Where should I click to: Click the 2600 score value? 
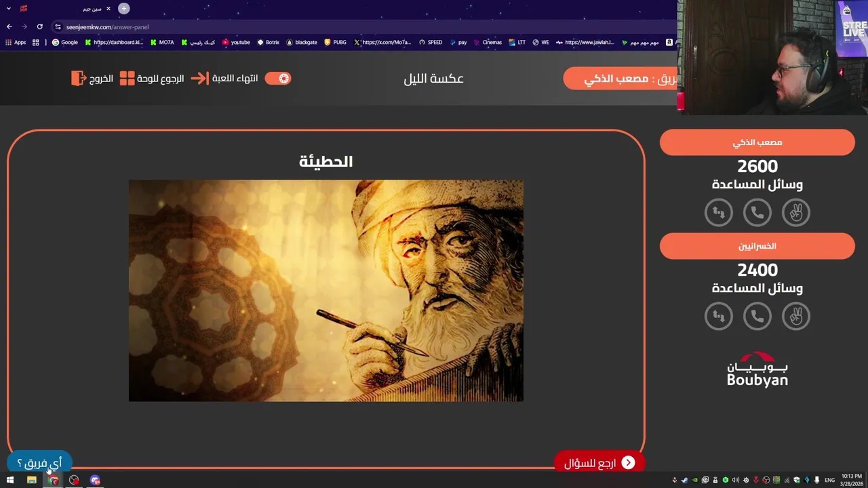click(x=757, y=166)
